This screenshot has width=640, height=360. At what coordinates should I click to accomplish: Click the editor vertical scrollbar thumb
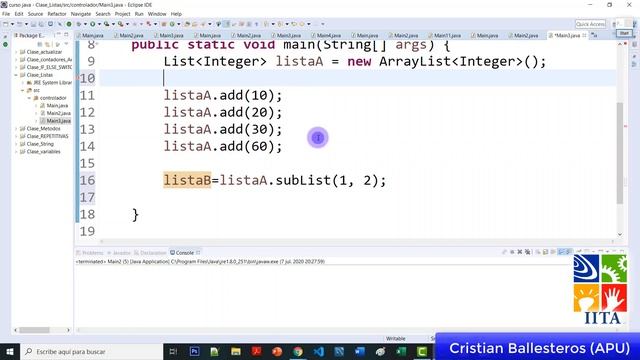(x=620, y=153)
